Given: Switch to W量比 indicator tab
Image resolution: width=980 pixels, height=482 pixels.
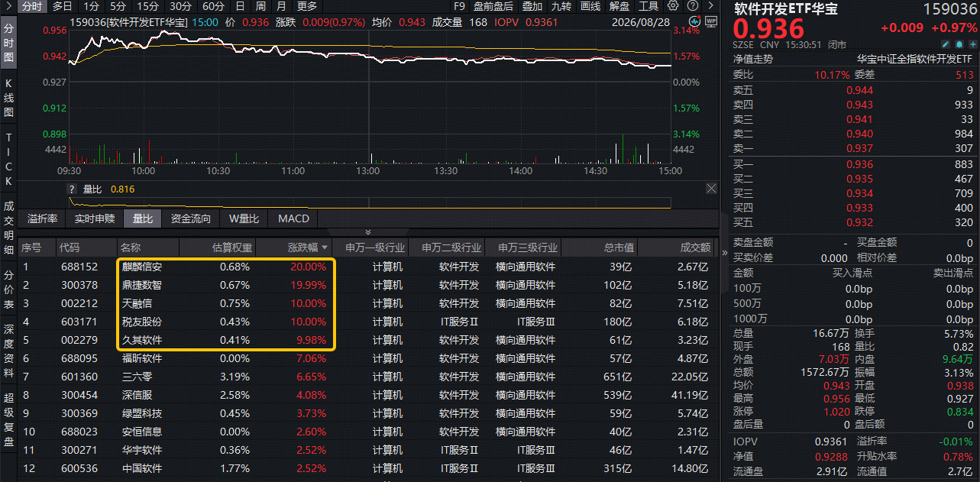Looking at the screenshot, I should (244, 218).
